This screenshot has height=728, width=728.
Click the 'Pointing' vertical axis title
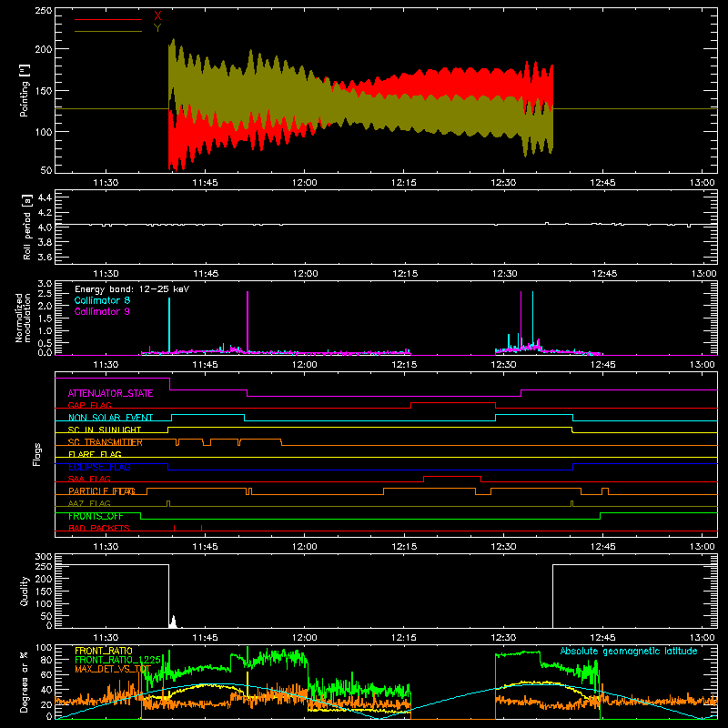pyautogui.click(x=25, y=90)
